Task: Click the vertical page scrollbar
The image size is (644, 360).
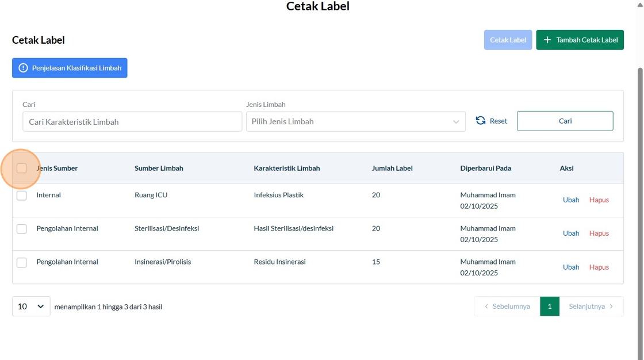Action: 640,173
